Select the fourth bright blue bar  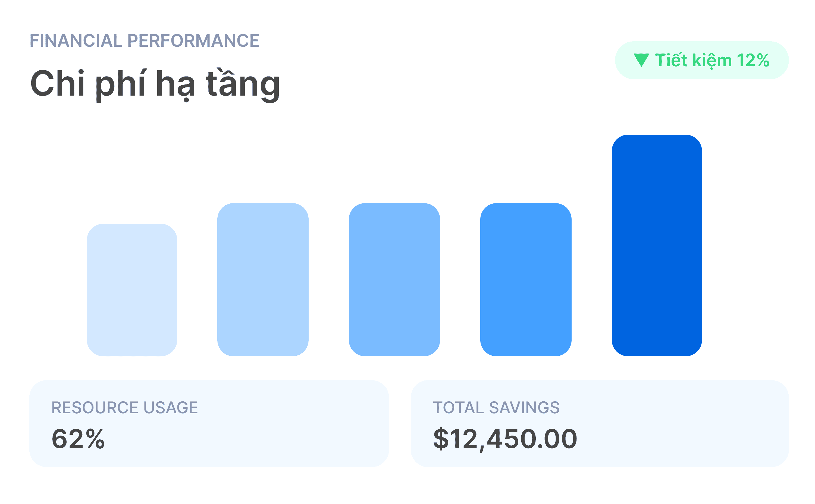coord(526,280)
